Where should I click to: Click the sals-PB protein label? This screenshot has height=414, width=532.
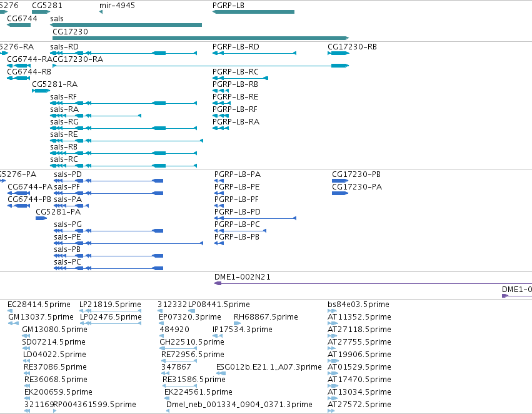(x=67, y=250)
